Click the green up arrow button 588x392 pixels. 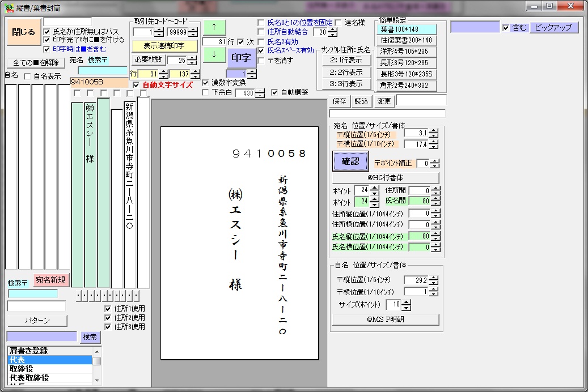[214, 27]
